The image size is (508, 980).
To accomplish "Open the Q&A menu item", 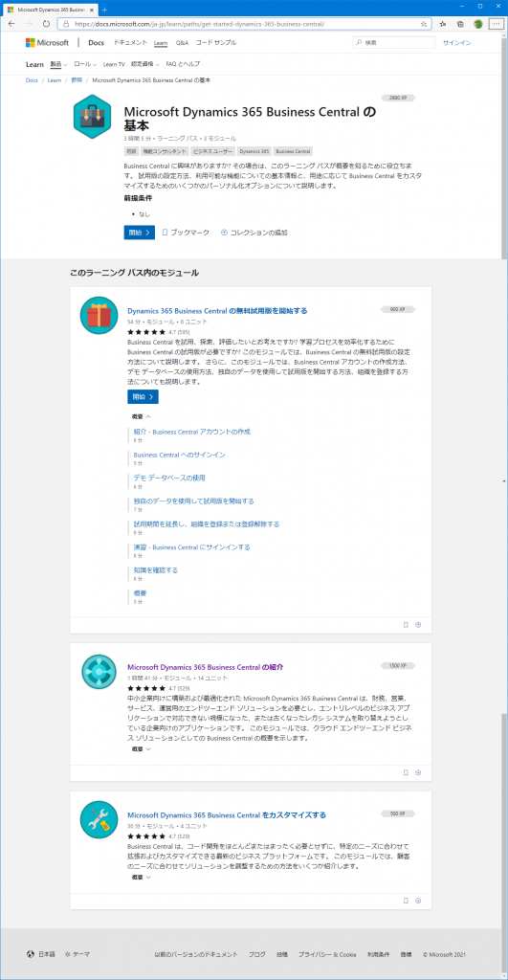I will [182, 42].
